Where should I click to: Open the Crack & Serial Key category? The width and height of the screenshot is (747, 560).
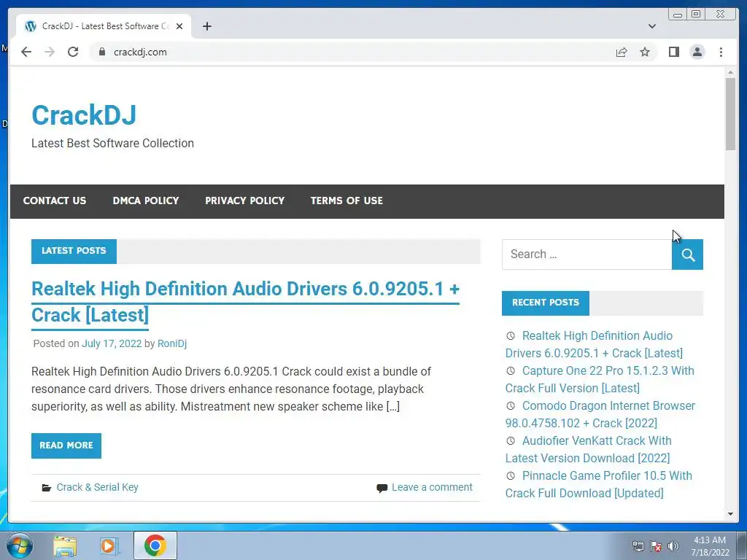tap(97, 488)
